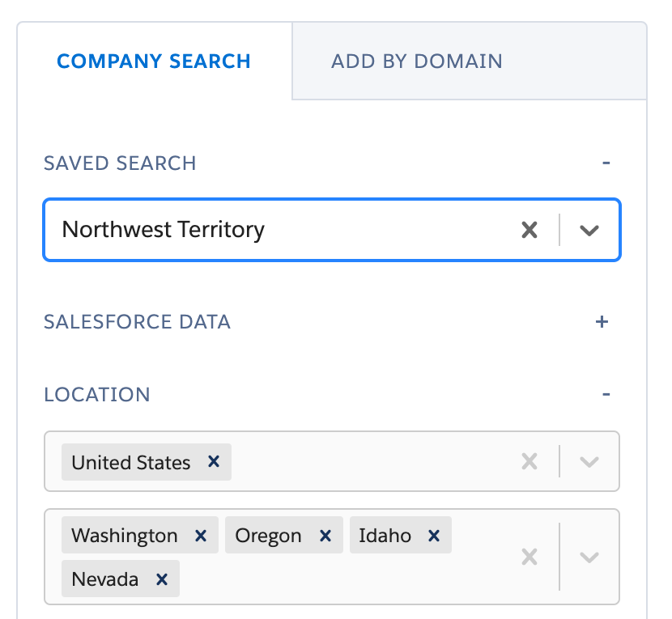Select the Company Search tab
Image resolution: width=672 pixels, height=619 pixels.
point(154,61)
